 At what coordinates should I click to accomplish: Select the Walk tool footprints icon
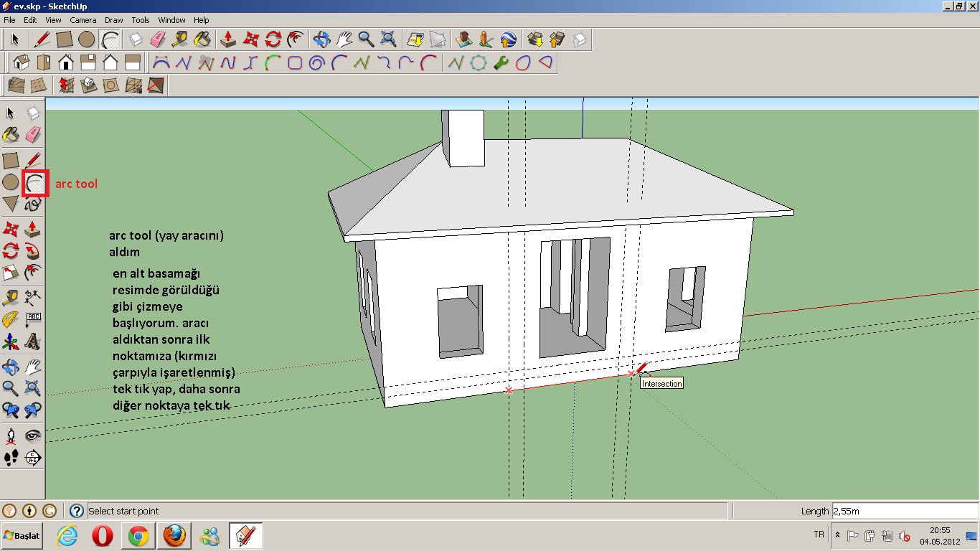pos(11,458)
